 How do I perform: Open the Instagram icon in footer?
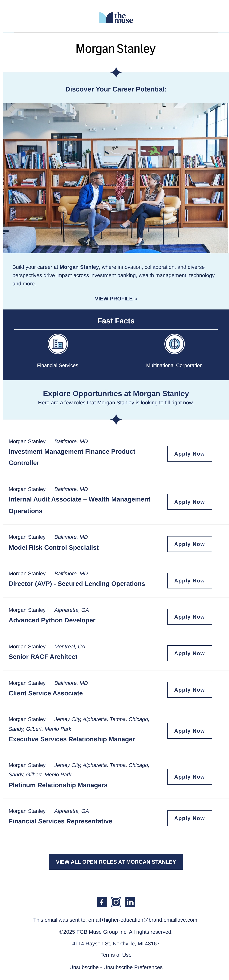click(x=116, y=902)
